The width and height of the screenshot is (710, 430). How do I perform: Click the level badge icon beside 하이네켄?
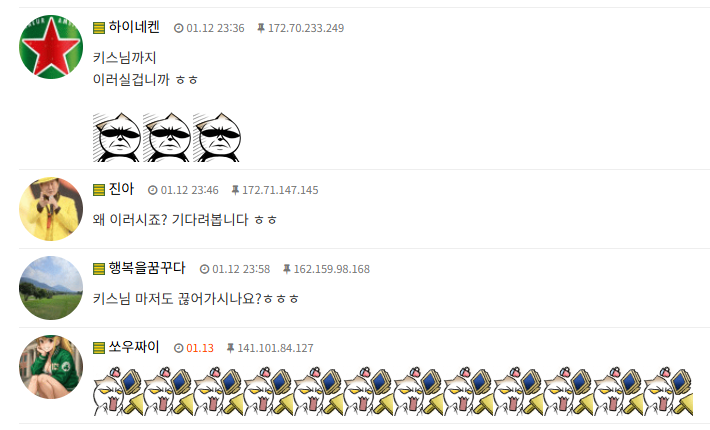pos(99,28)
